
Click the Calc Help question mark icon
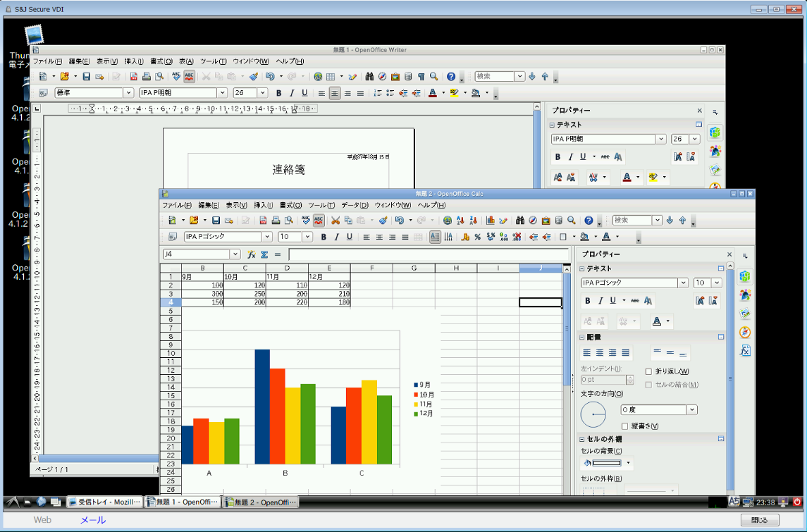point(589,221)
